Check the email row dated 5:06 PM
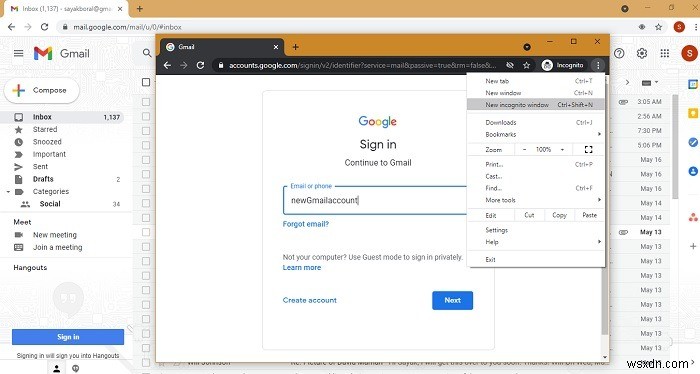 (x=146, y=145)
